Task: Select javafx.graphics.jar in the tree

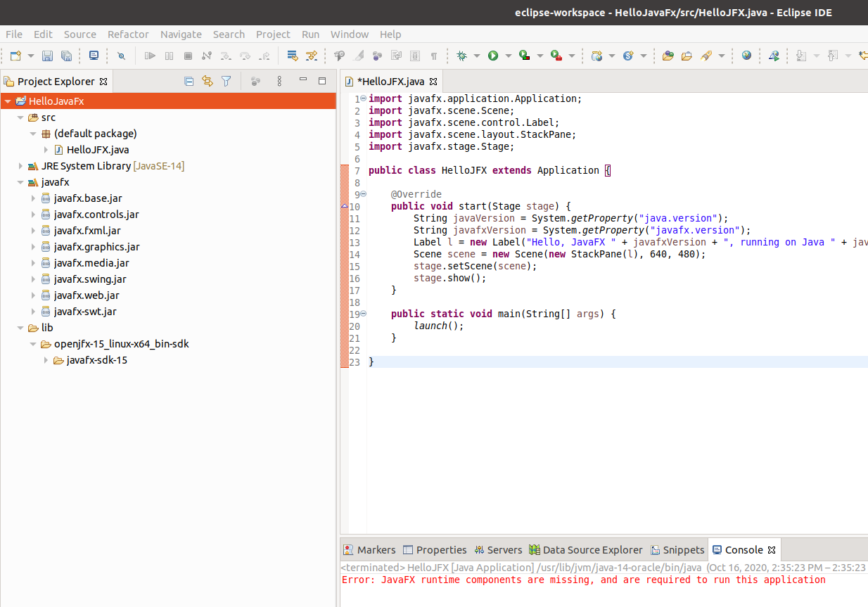Action: point(96,247)
